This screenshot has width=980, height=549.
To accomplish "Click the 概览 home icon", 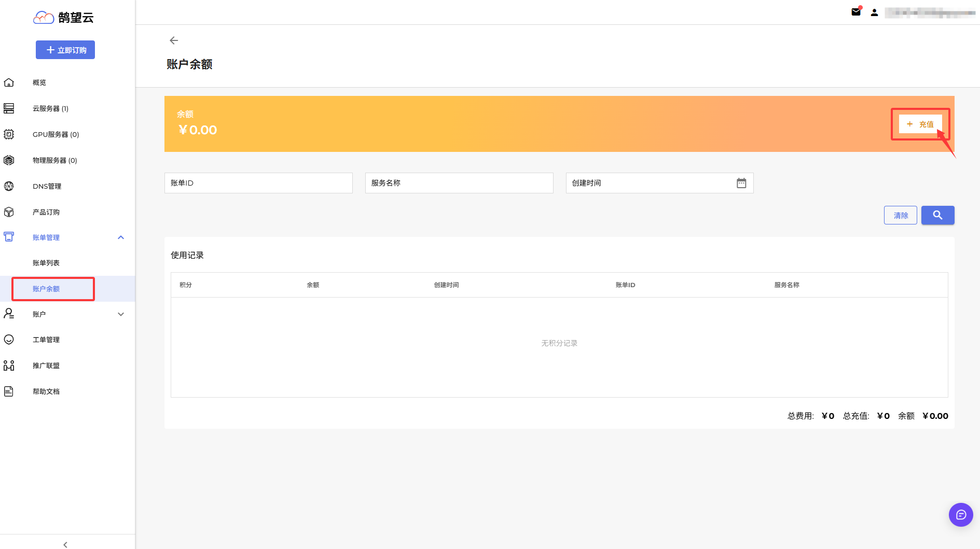I will click(x=9, y=82).
